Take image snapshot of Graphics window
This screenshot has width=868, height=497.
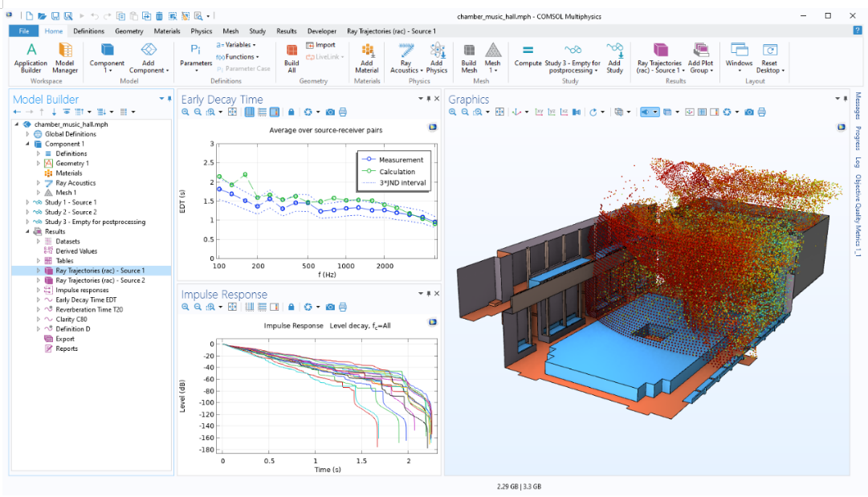tap(749, 112)
